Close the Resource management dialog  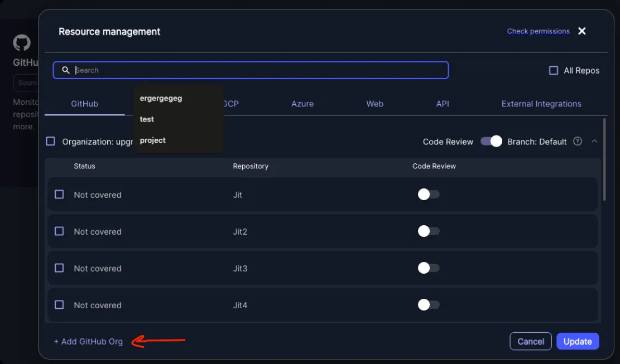tap(581, 31)
